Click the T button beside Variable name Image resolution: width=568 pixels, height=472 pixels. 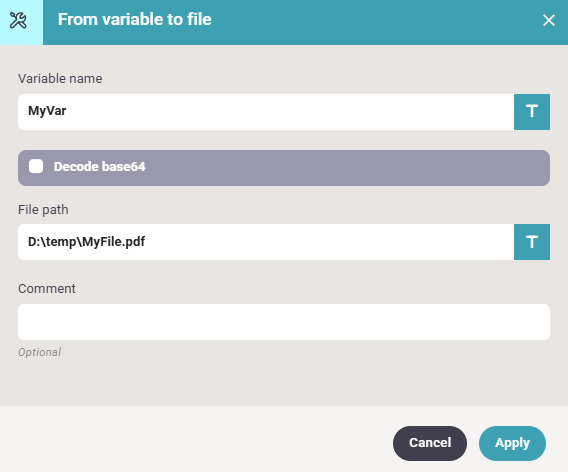pyautogui.click(x=532, y=112)
